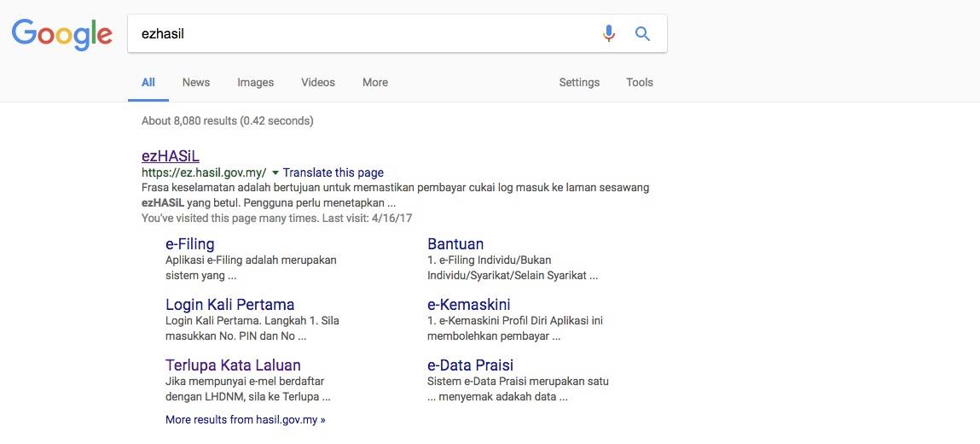The width and height of the screenshot is (980, 444).
Task: Open the e-Kemaskini sitelink
Action: click(x=469, y=305)
